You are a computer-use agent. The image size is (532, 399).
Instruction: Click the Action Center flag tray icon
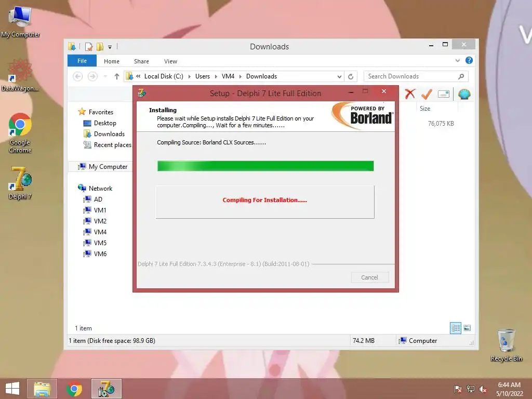coord(458,389)
